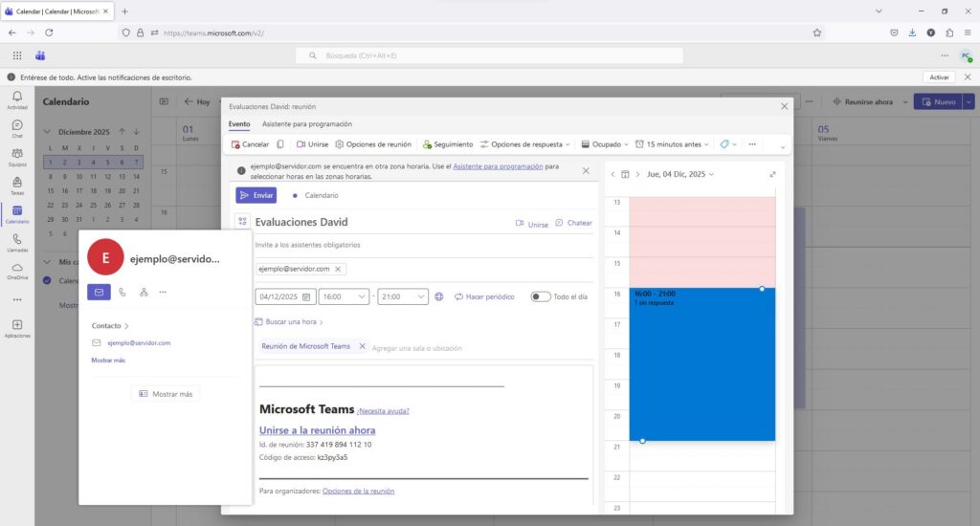The height and width of the screenshot is (526, 980).
Task: Go to next month in mini calendar
Action: coord(136,132)
